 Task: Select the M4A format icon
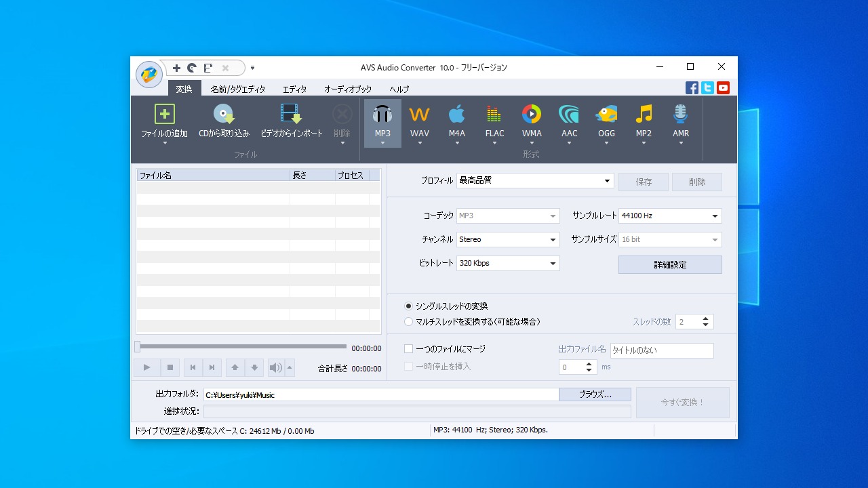[x=457, y=114]
